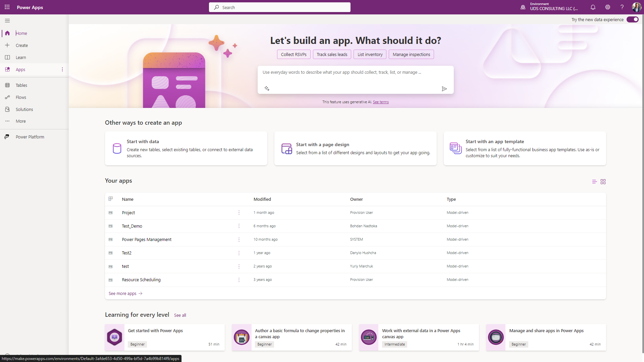Sort by the Owner column header
The image size is (644, 362).
pyautogui.click(x=357, y=199)
